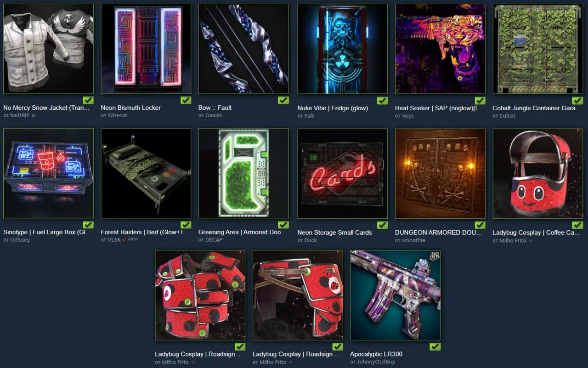Open the Sinotype Fuel Large Box title
The width and height of the screenshot is (588, 368).
click(x=48, y=232)
